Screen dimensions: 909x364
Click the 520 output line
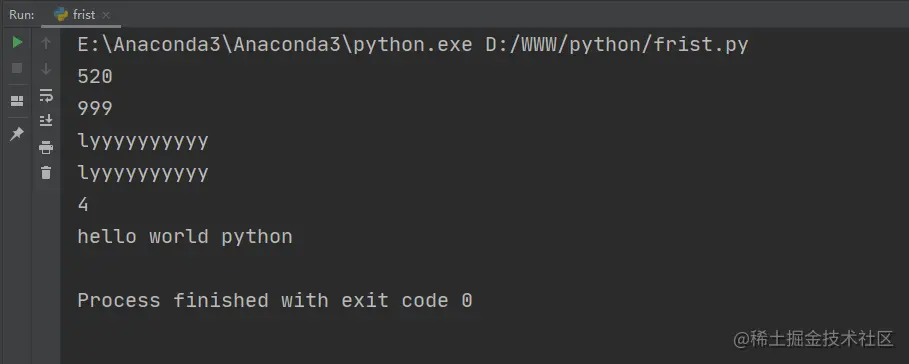tap(95, 77)
